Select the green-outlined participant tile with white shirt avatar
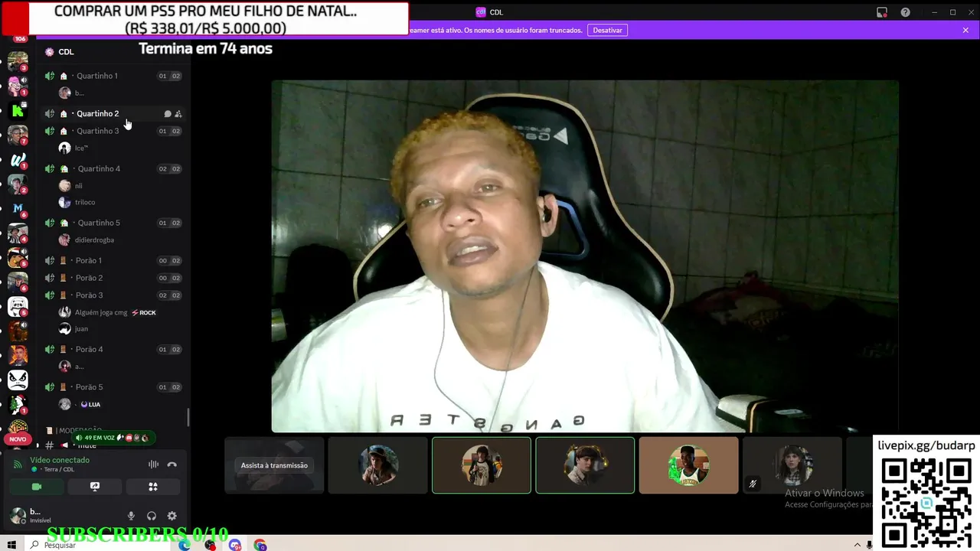The width and height of the screenshot is (980, 551). pos(482,465)
